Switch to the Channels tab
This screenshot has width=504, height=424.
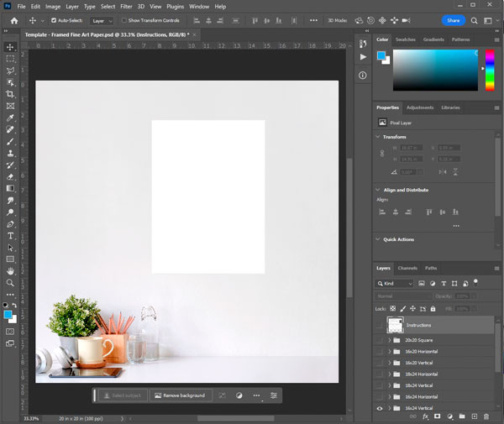click(407, 268)
